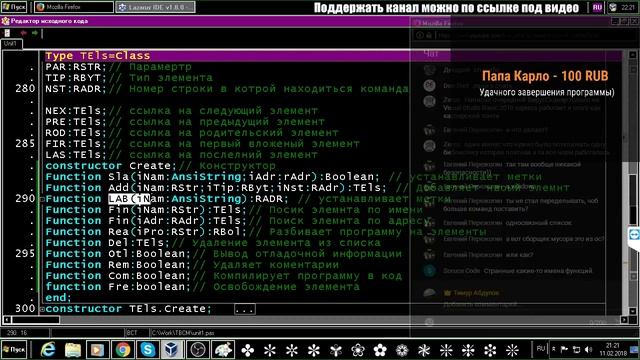
Task: Switch to Mozilla Firefox in the top taskbar
Action: click(x=74, y=7)
